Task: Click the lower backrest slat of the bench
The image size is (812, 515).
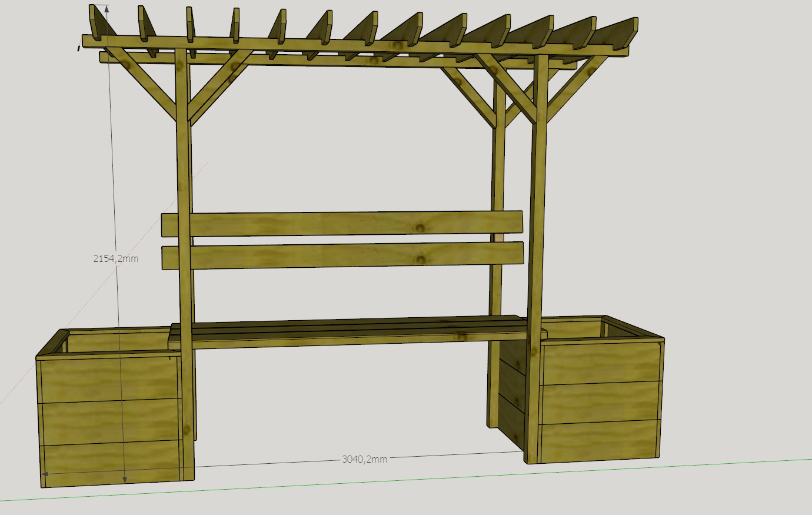Action: (x=342, y=255)
